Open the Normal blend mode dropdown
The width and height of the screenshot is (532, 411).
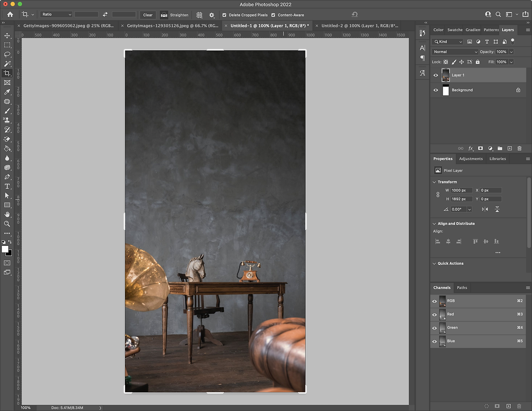coord(455,52)
